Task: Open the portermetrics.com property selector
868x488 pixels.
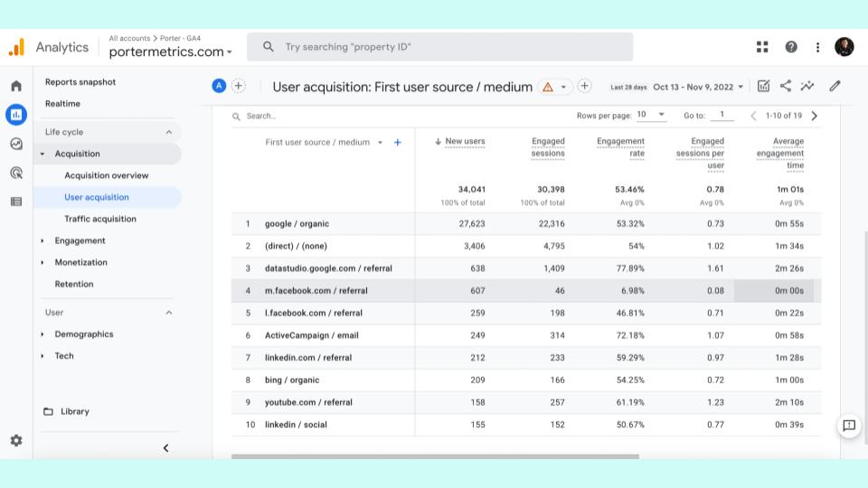Action: [x=171, y=52]
